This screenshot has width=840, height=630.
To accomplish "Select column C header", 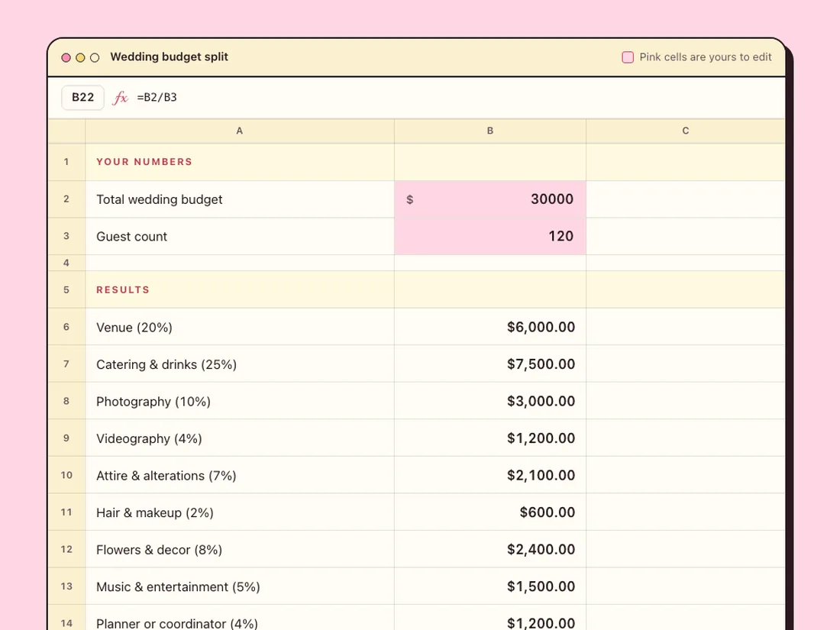I will [686, 131].
